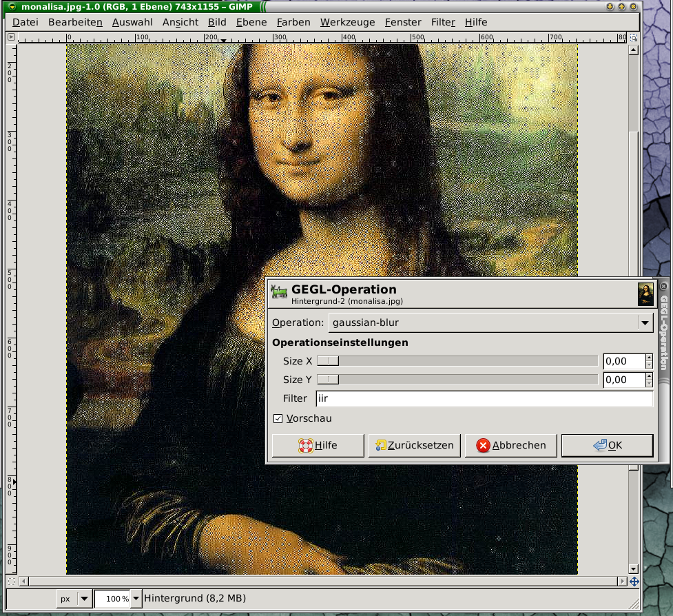Click the leftmost of three title bar buttons
Screen dimensions: 673x616
point(610,6)
